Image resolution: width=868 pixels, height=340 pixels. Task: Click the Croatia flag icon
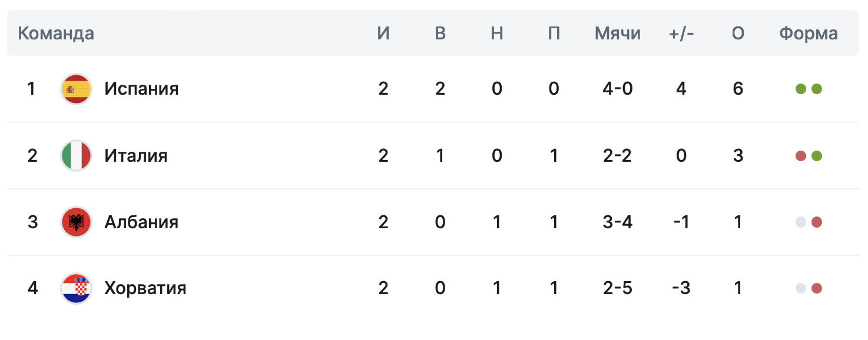pos(77,289)
